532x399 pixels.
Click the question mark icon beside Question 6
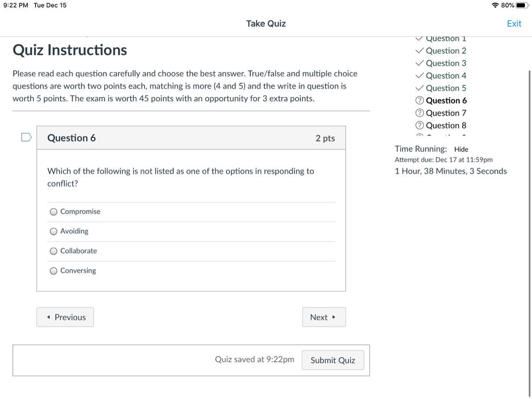(419, 101)
